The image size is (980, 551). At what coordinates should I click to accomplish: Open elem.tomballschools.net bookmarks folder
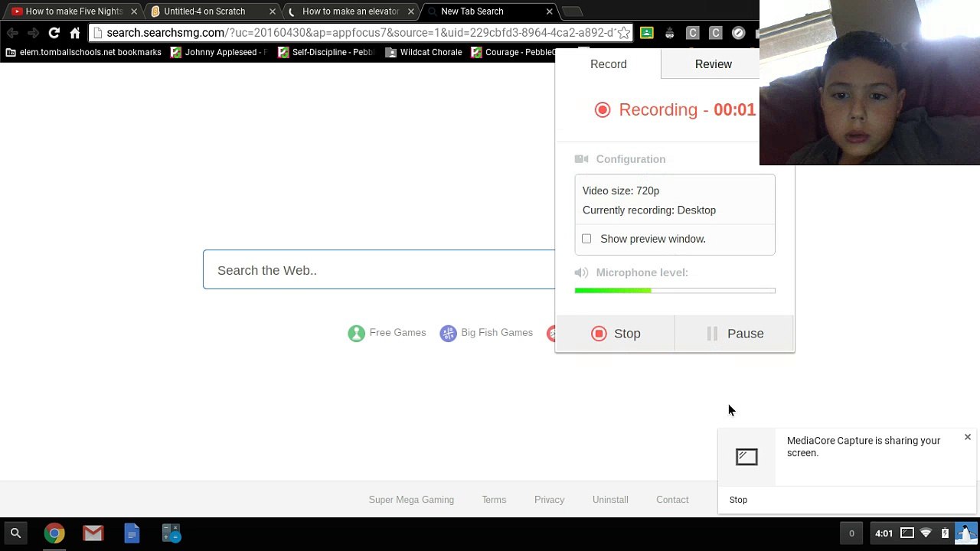click(x=83, y=52)
